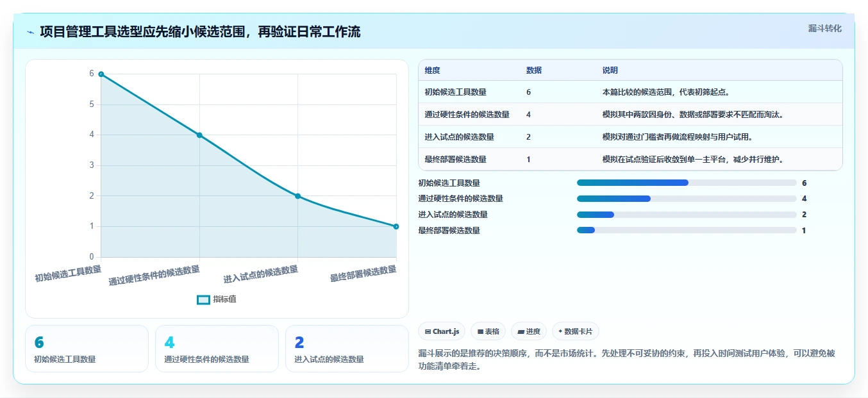This screenshot has height=398, width=868.
Task: Click the 指标值 legend color box
Action: [203, 299]
